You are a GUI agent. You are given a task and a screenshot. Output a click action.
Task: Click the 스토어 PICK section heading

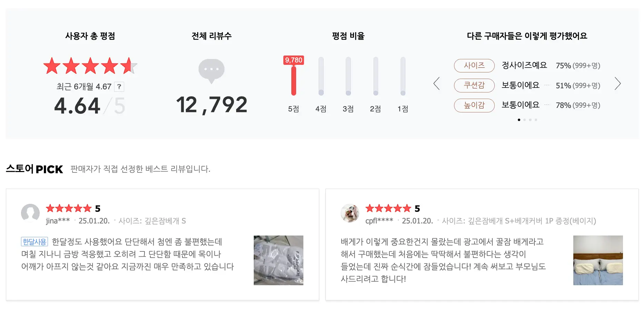(34, 169)
